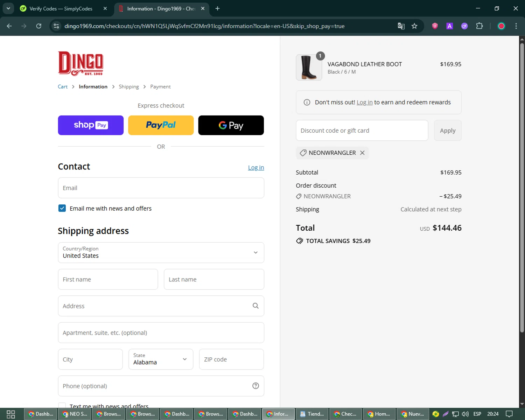
Task: Open a new browser tab
Action: 217,8
